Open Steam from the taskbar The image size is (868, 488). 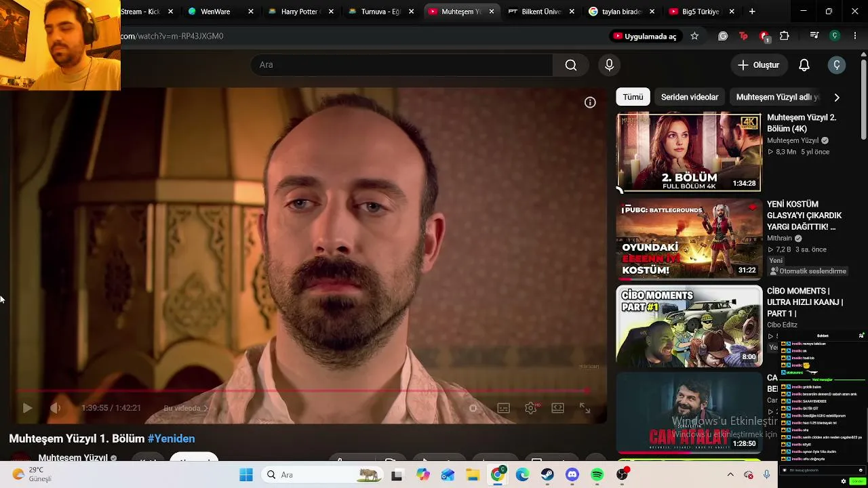click(x=547, y=475)
